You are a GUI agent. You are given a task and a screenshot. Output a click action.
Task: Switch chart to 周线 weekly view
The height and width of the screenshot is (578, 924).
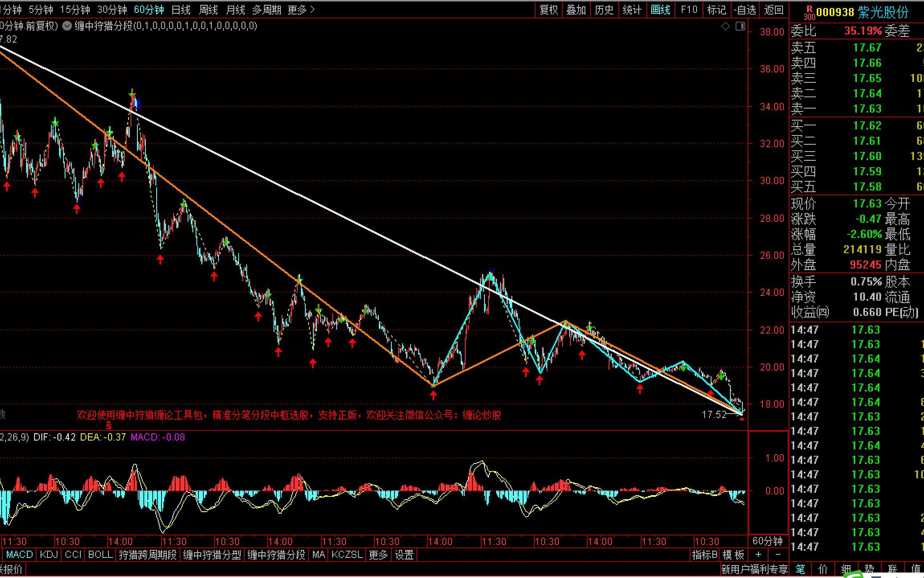click(x=208, y=10)
